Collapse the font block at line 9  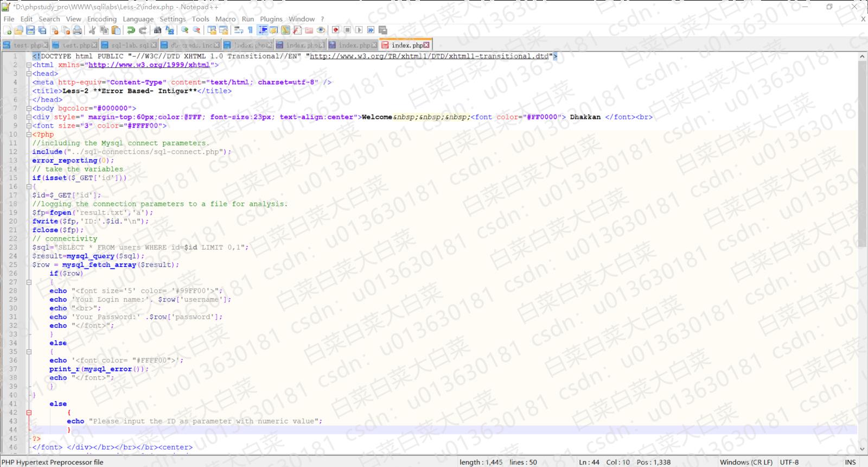click(x=29, y=125)
